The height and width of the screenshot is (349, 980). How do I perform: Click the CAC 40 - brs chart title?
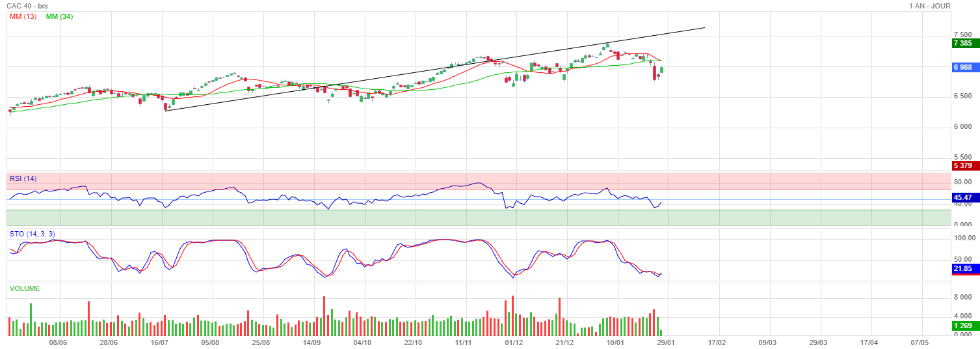pyautogui.click(x=28, y=6)
